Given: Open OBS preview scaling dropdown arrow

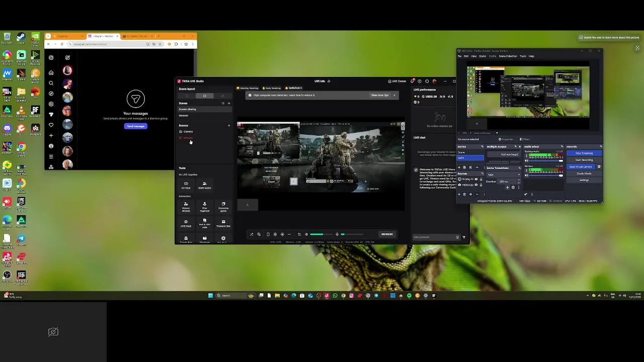Looking at the screenshot, I should pos(497,133).
